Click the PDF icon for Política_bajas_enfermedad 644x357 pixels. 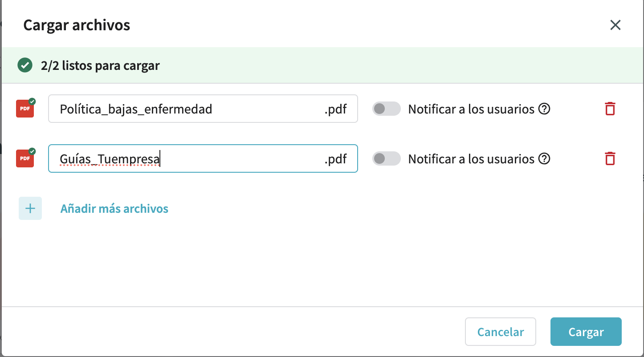tap(25, 108)
